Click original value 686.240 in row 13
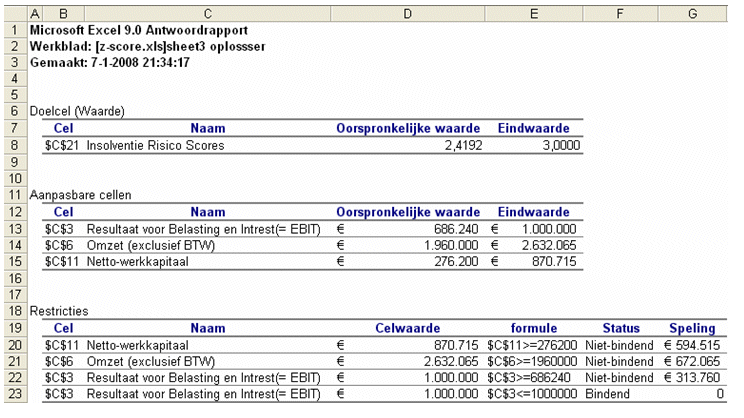This screenshot has width=744, height=418. pos(456,229)
